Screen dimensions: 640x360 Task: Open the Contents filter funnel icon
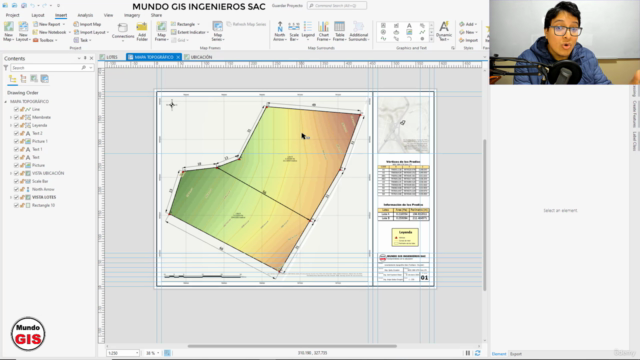[x=6, y=68]
